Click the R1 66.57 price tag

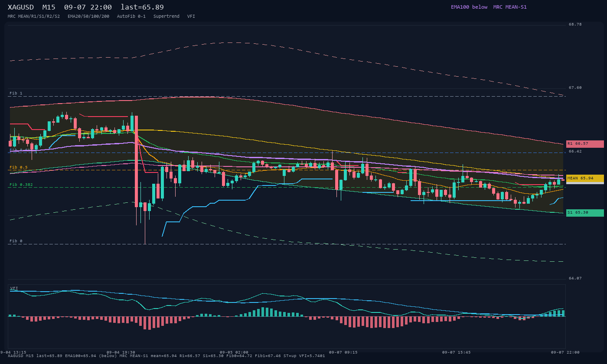coord(585,144)
